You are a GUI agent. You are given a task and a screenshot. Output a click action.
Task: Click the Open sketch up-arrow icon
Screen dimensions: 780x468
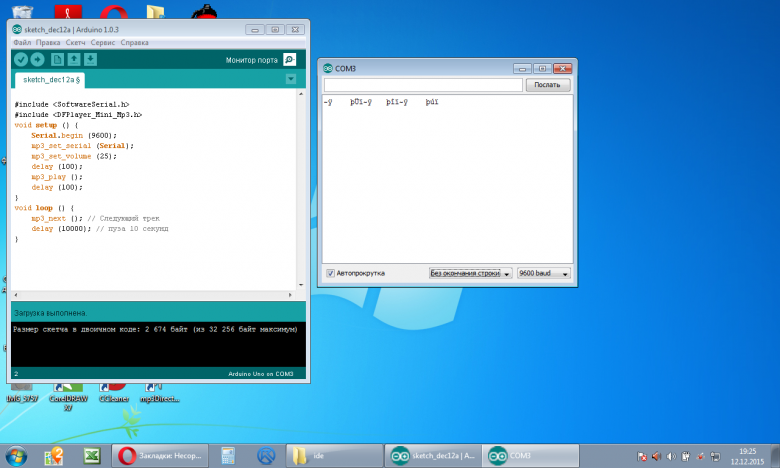click(74, 60)
